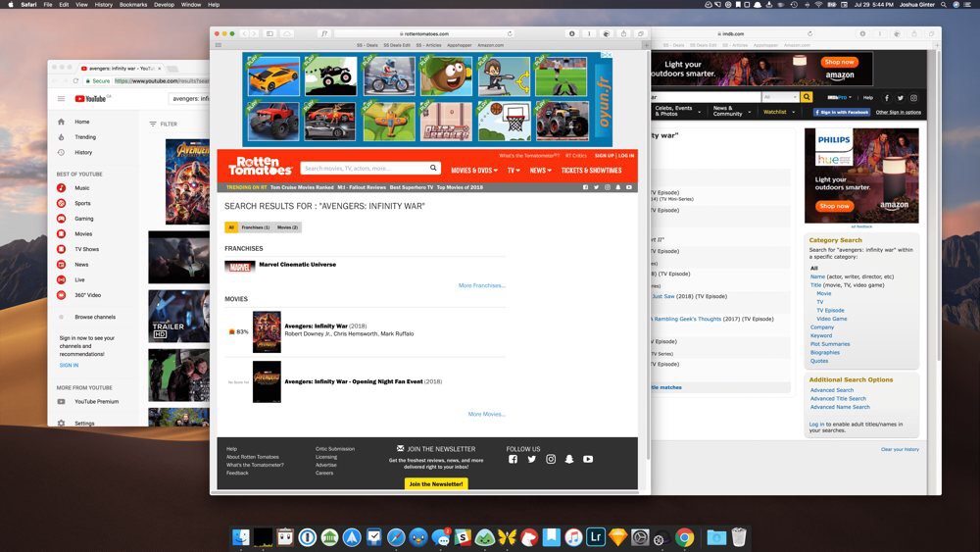Click More Movies... link
The height and width of the screenshot is (552, 980).
[x=487, y=414]
